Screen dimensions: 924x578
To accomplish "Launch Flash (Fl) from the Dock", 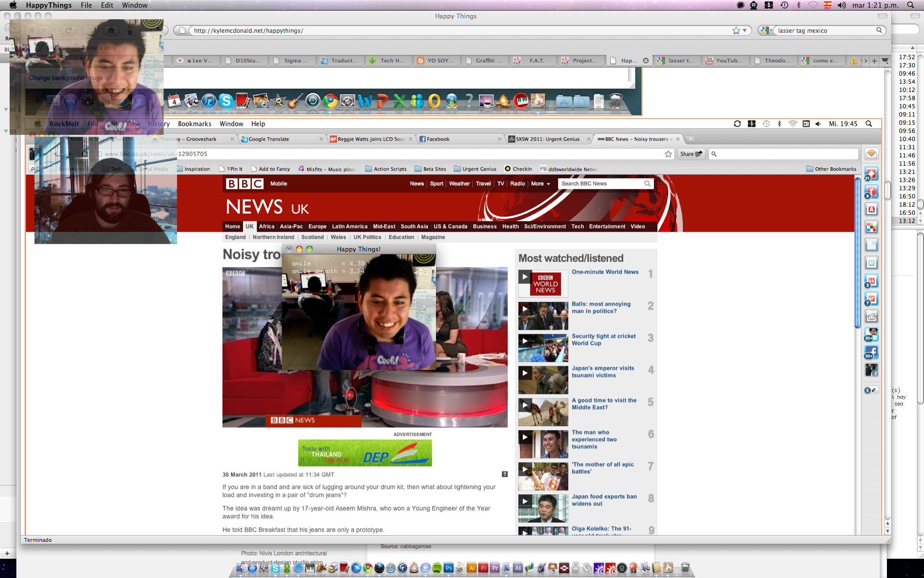I will [x=483, y=568].
